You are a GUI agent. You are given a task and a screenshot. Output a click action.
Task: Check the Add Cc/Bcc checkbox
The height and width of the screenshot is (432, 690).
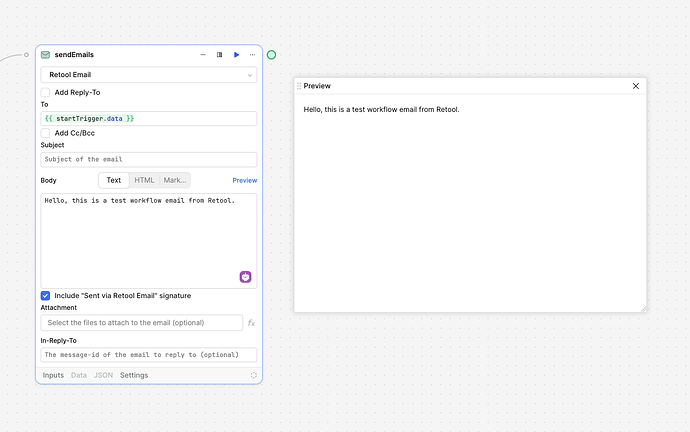[x=46, y=133]
